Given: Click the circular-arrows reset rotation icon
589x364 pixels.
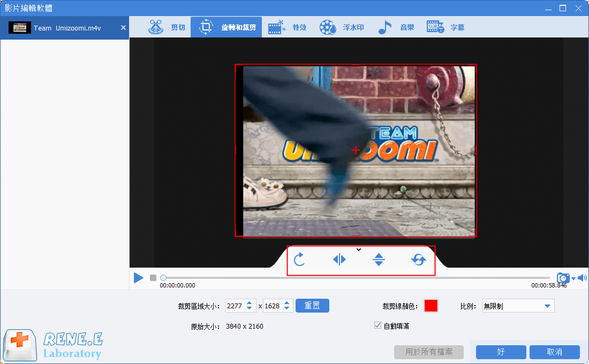Looking at the screenshot, I should tap(419, 259).
